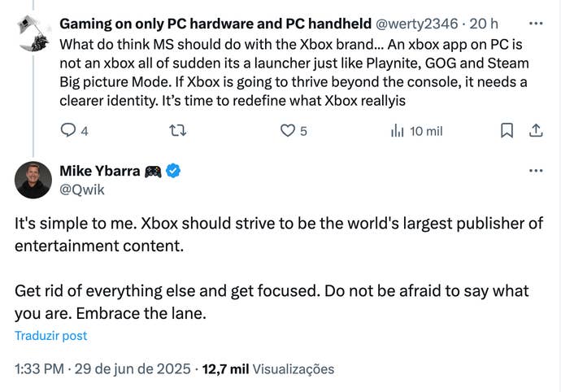
Task: Click the share icon on werty2346's post
Action: click(x=536, y=130)
